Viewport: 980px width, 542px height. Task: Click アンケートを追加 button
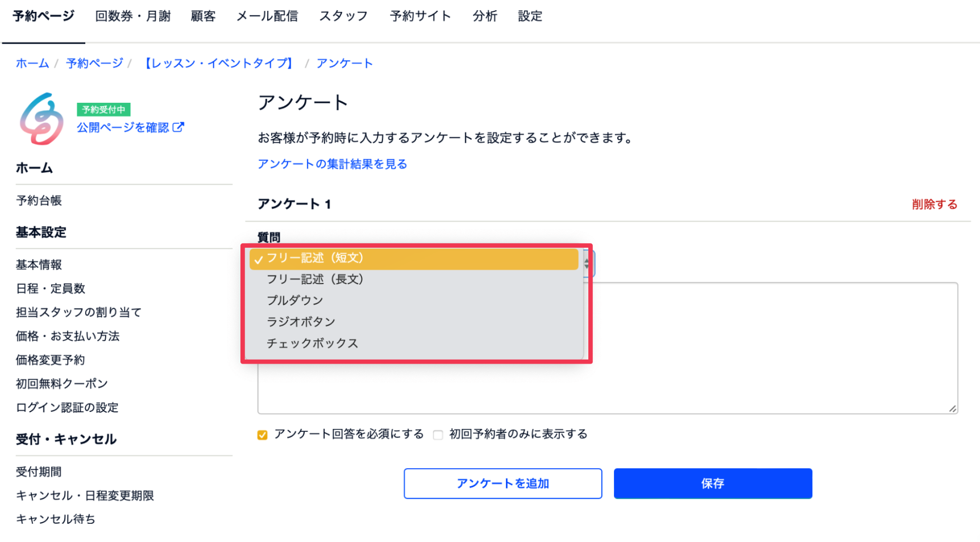pos(503,483)
